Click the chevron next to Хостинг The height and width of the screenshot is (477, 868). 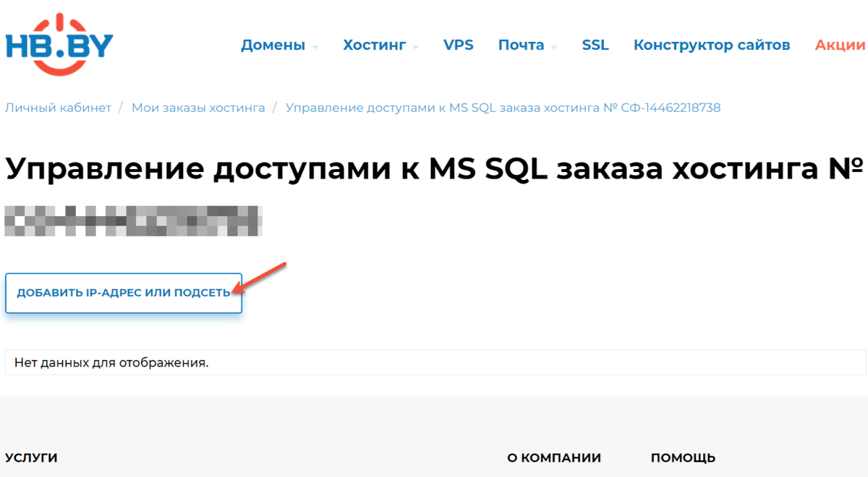pyautogui.click(x=415, y=48)
